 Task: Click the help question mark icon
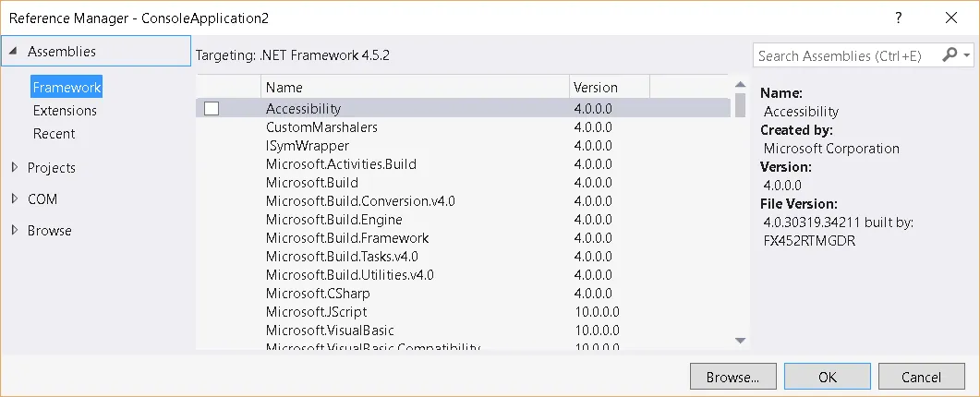click(x=898, y=18)
